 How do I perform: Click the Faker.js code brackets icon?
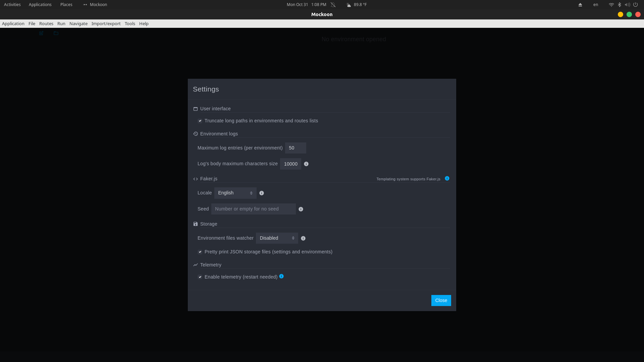(195, 179)
